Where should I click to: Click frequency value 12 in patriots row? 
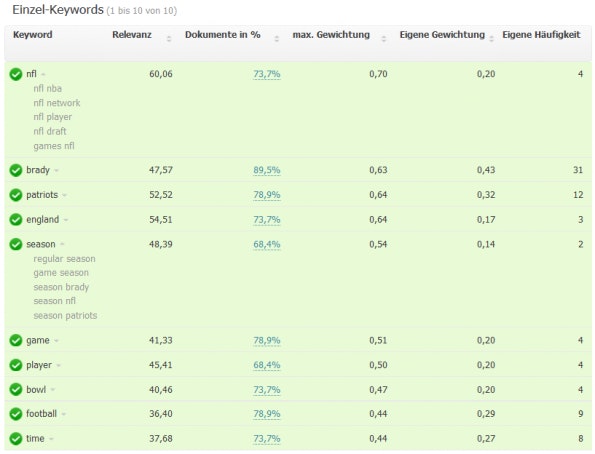tap(578, 195)
